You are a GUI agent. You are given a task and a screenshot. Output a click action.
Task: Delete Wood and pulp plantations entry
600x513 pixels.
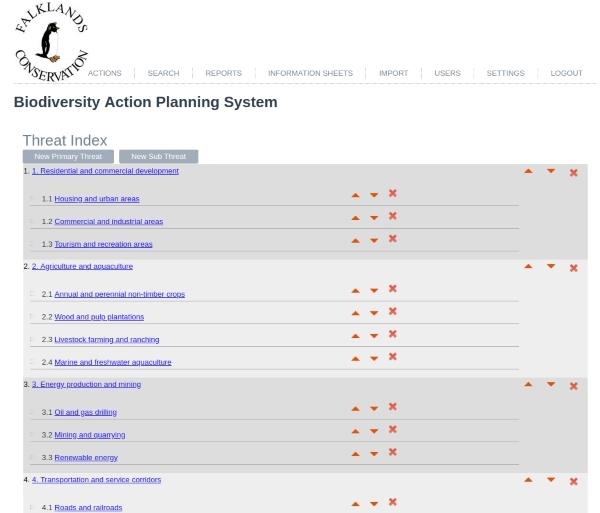click(x=393, y=311)
